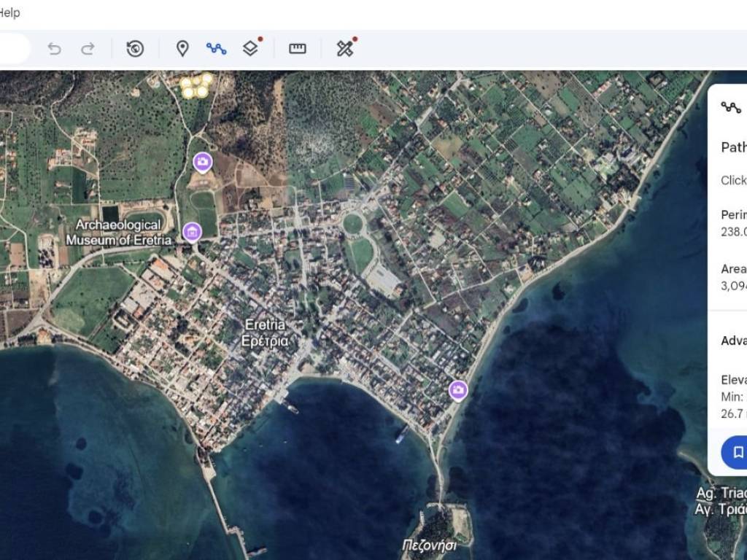Click the Eretria town label
The image size is (747, 560).
[265, 332]
